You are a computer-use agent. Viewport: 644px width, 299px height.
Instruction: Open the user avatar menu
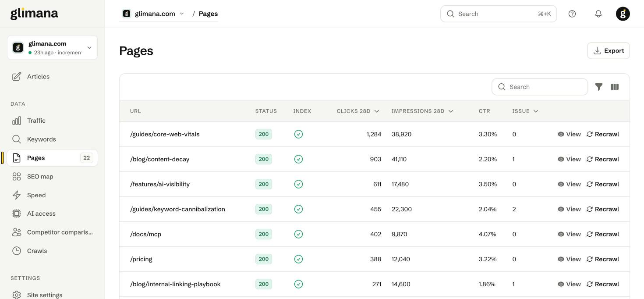(623, 14)
